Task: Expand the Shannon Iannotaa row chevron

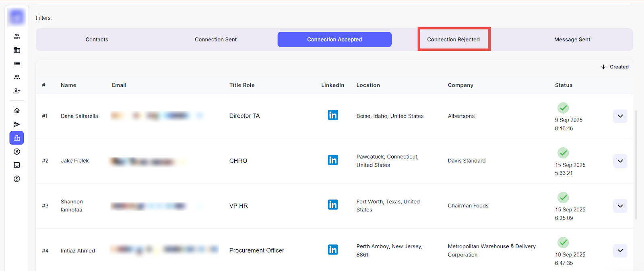Action: click(x=620, y=206)
